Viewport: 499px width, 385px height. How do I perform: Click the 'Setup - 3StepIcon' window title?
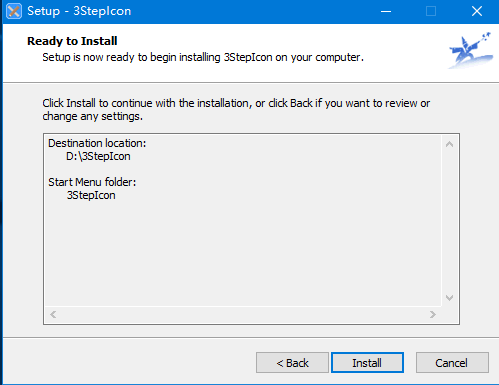[x=79, y=11]
